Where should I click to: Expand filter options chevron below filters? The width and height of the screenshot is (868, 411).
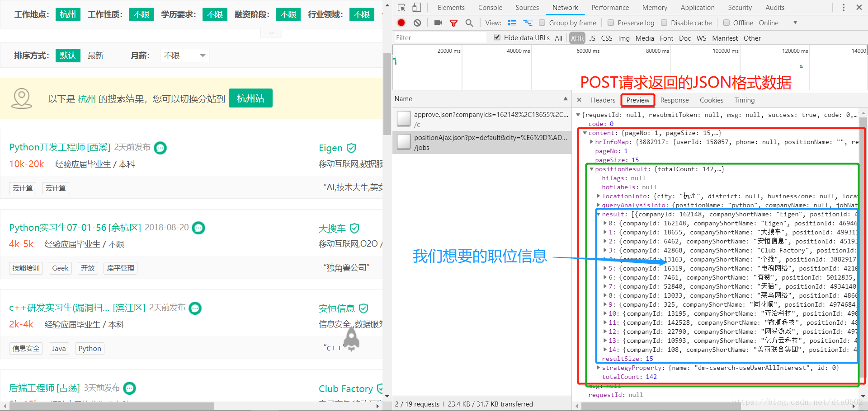(x=271, y=33)
